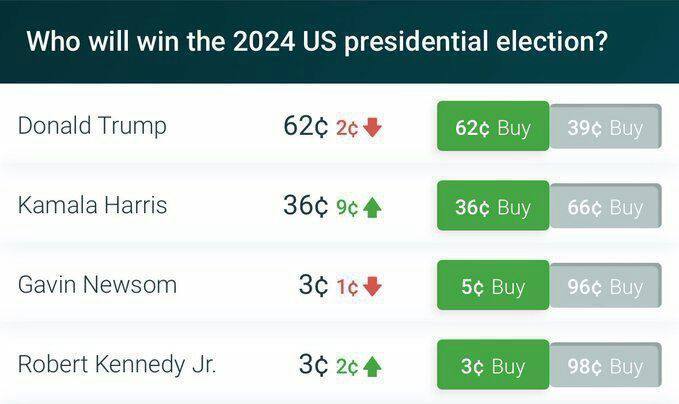
Task: Click Harris's 36¢ latest price
Action: (306, 205)
